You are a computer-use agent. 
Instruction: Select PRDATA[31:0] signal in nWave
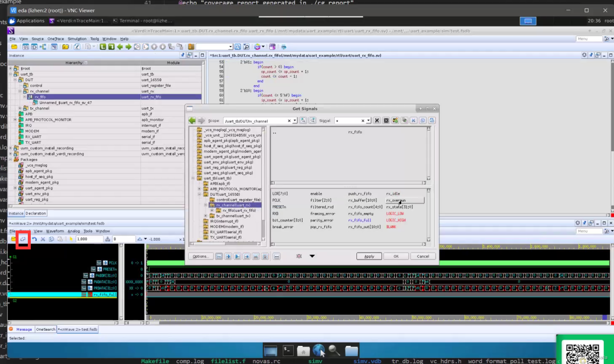coord(105,288)
